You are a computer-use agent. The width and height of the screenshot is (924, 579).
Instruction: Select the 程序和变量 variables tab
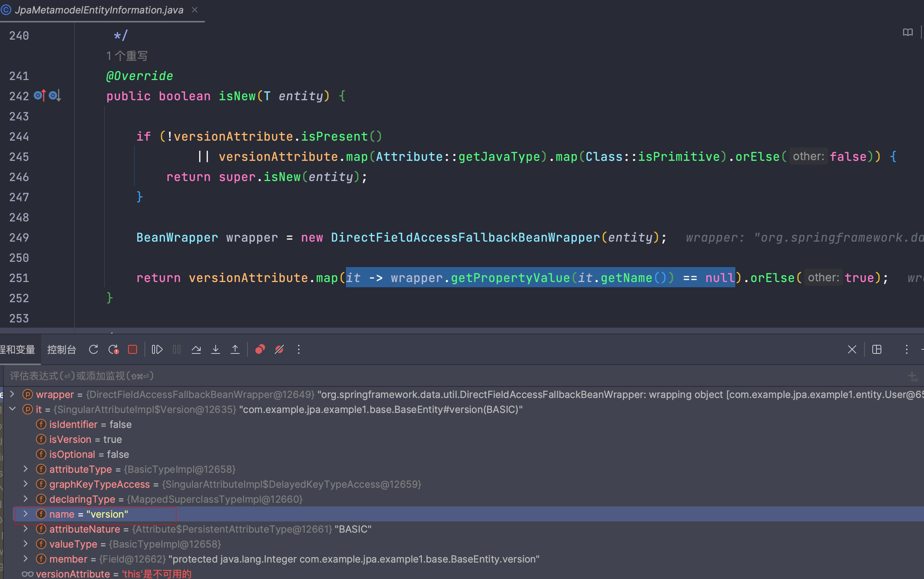tap(21, 350)
